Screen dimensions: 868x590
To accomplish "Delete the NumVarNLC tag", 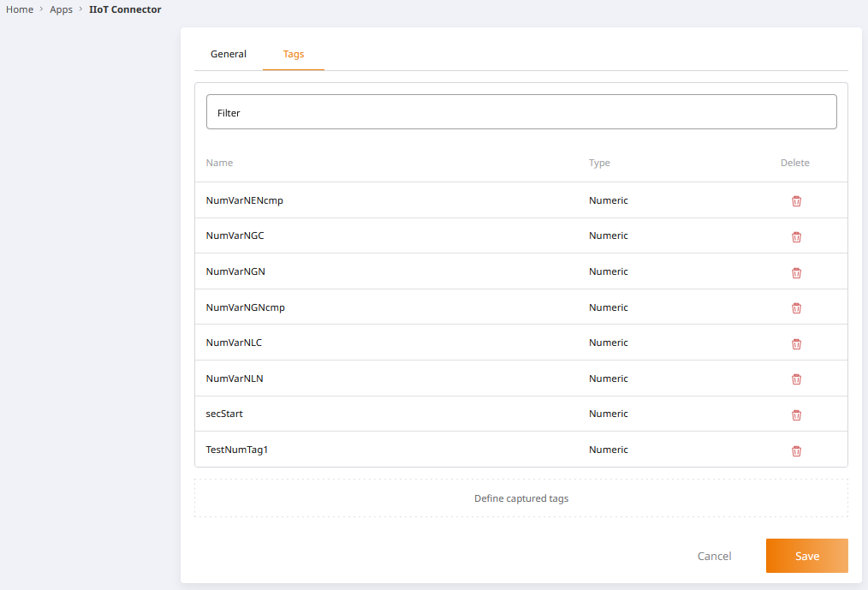I will [796, 344].
